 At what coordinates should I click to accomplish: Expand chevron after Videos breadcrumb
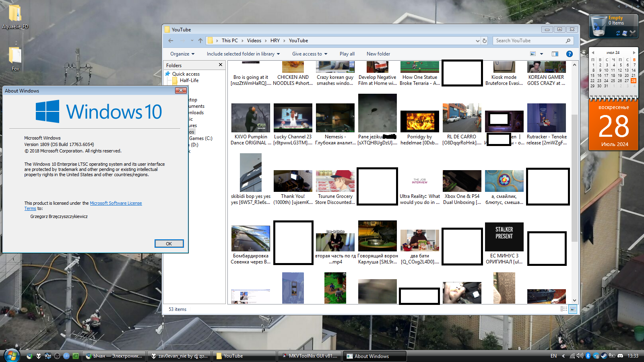(x=266, y=41)
